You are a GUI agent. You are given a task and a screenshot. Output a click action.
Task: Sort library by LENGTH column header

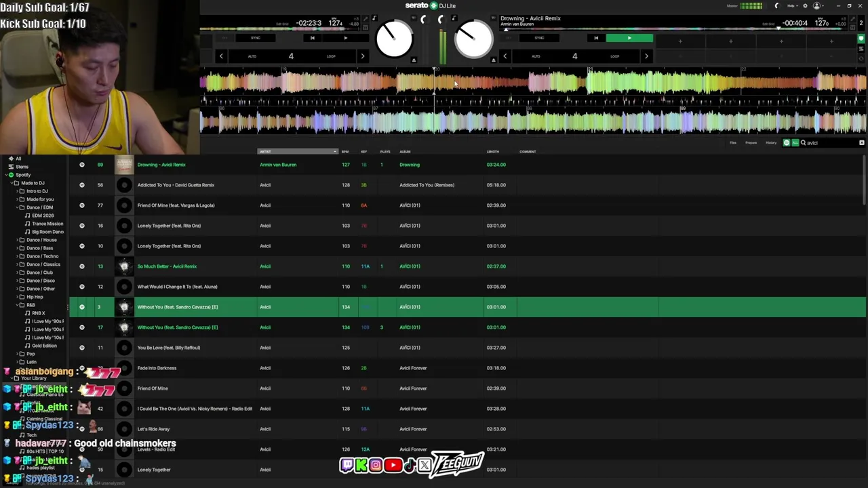click(x=493, y=152)
